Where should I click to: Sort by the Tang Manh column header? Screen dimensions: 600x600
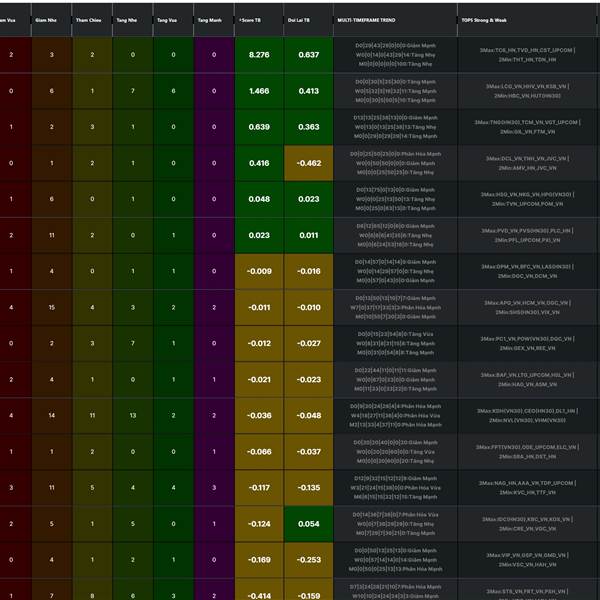point(214,20)
